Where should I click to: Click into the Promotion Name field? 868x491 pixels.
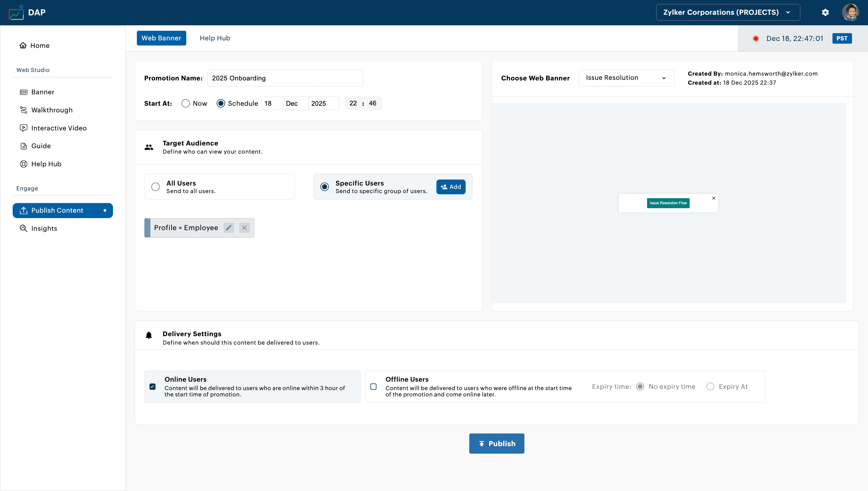coord(285,78)
